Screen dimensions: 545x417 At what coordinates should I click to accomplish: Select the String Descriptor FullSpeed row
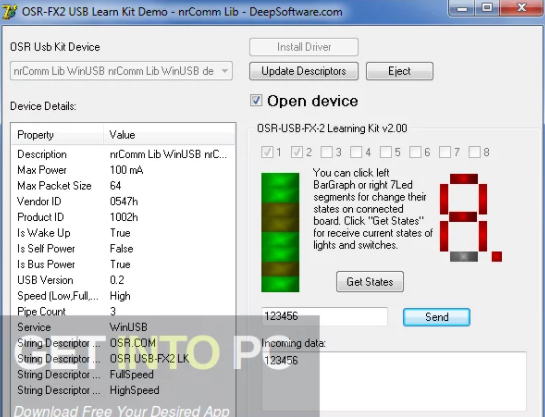[x=123, y=375]
